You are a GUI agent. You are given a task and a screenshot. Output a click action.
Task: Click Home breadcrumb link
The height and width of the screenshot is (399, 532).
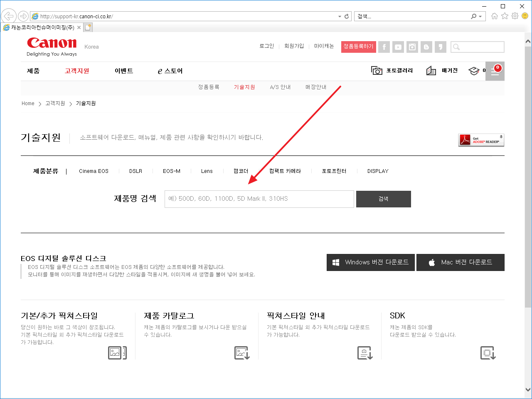pos(28,103)
